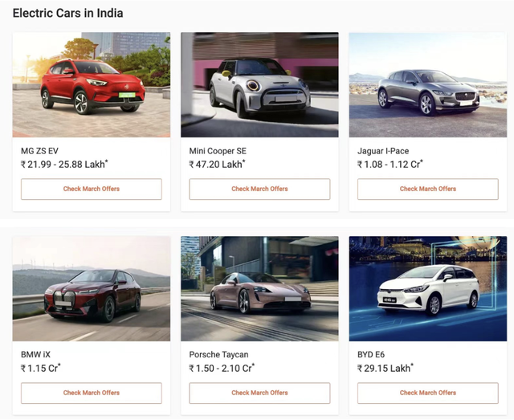Check March Offers for Mini Cooper SE
The width and height of the screenshot is (514, 420).
pos(259,190)
